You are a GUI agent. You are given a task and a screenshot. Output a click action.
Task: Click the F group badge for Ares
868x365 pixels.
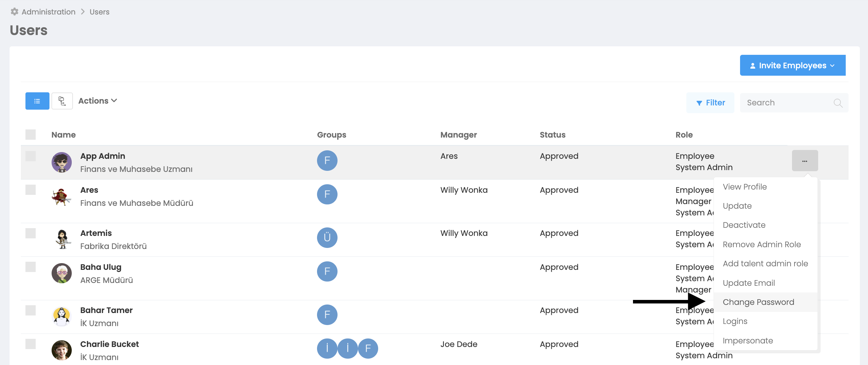click(327, 195)
